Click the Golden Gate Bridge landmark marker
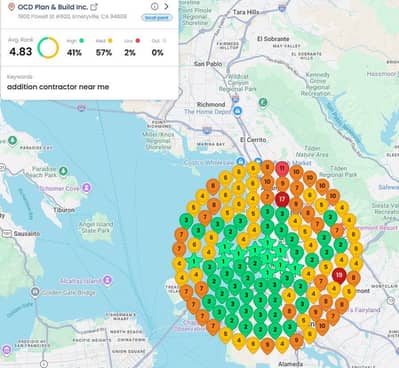 [35, 292]
